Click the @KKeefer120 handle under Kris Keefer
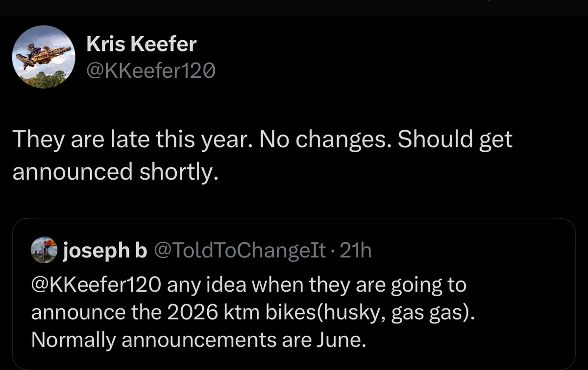The image size is (588, 370). 150,71
